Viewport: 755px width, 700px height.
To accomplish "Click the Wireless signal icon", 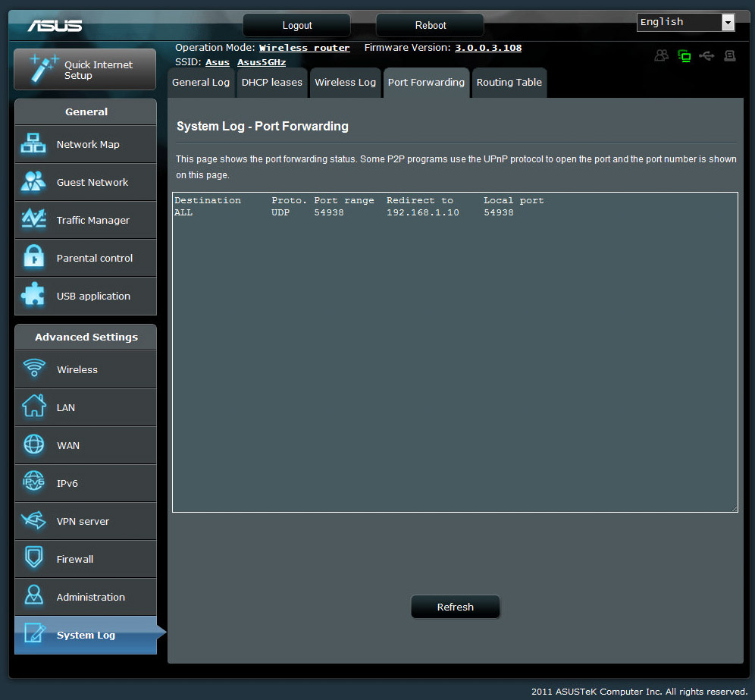I will (33, 369).
